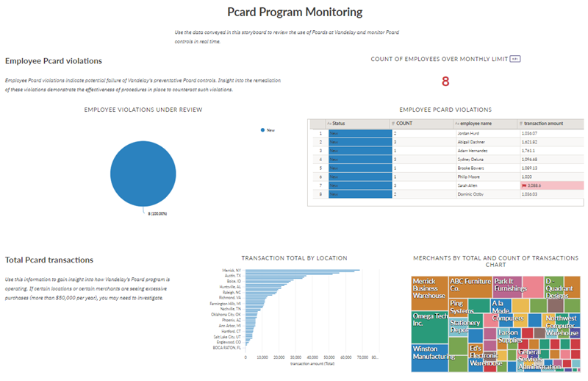The width and height of the screenshot is (588, 381).
Task: Select the ABC Furniture Co. treemap tile
Action: pyautogui.click(x=469, y=285)
